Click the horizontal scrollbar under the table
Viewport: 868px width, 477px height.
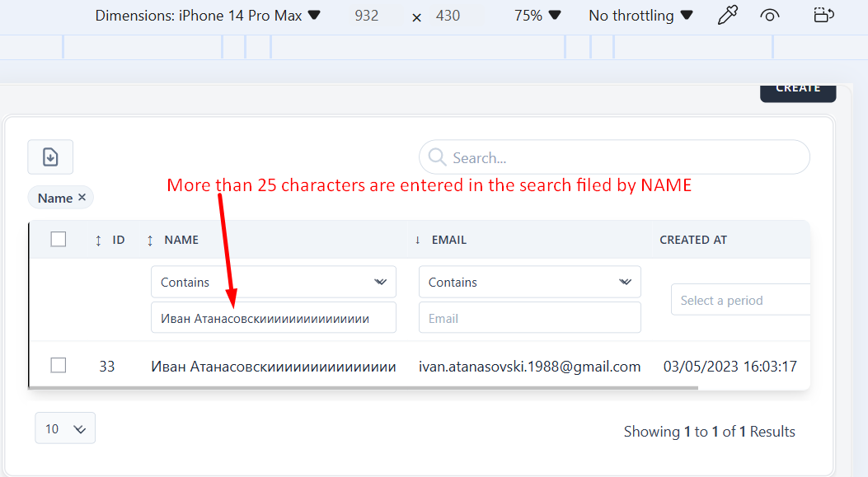pos(363,387)
